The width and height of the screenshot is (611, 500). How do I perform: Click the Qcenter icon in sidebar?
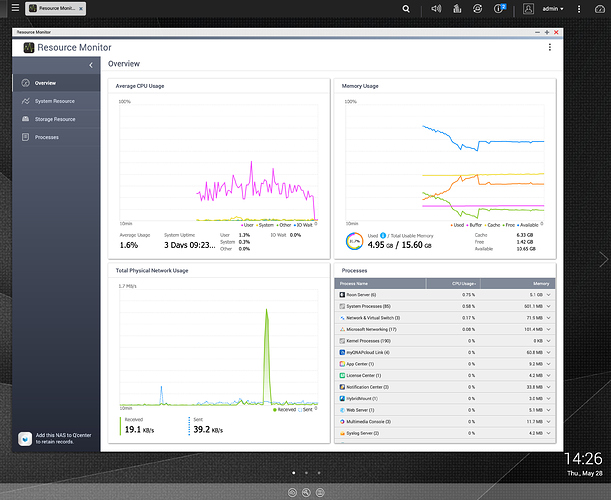click(x=25, y=438)
